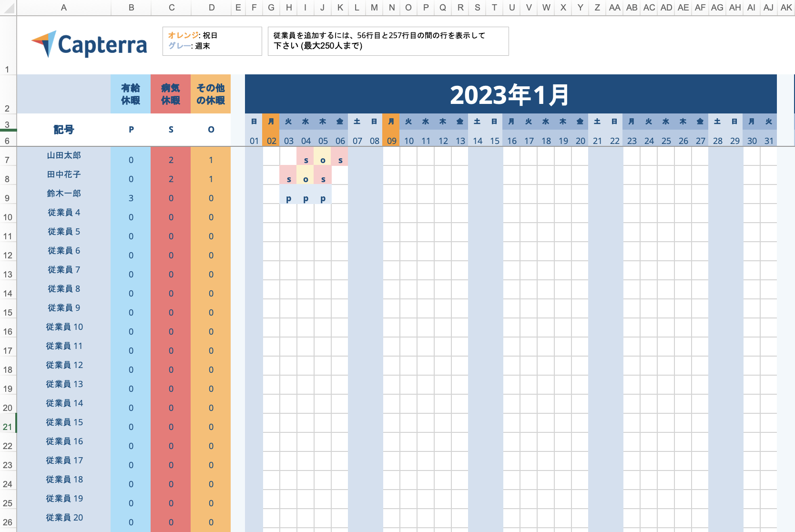Select the 病気休暇 header cell
The image size is (795, 532).
tap(171, 94)
